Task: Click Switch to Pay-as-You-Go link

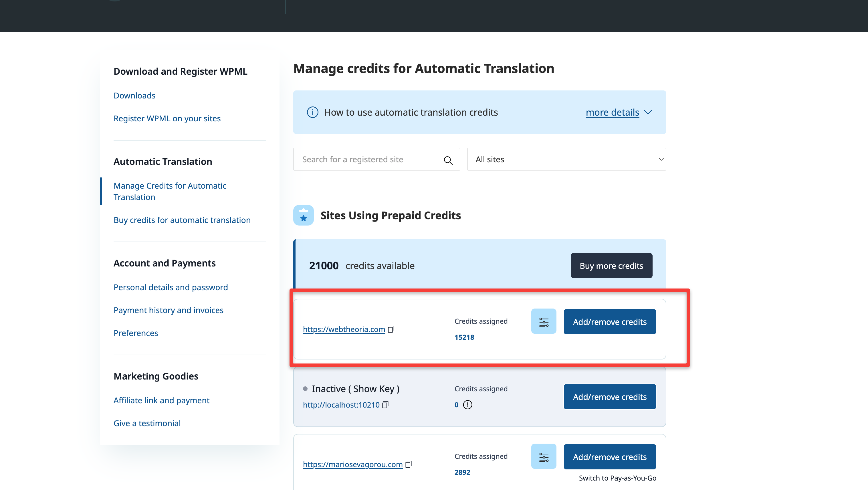Action: click(x=617, y=478)
